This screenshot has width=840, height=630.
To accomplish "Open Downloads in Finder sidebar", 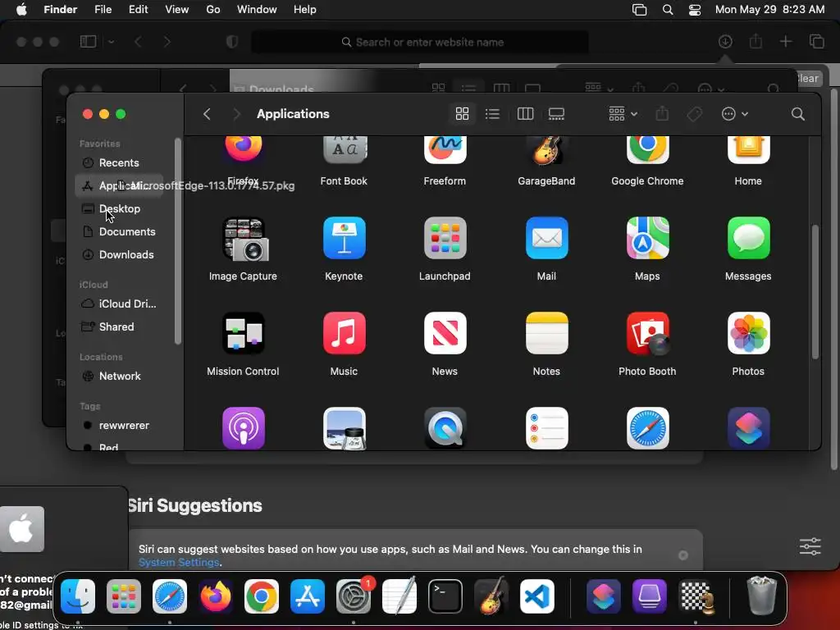I will (119, 255).
